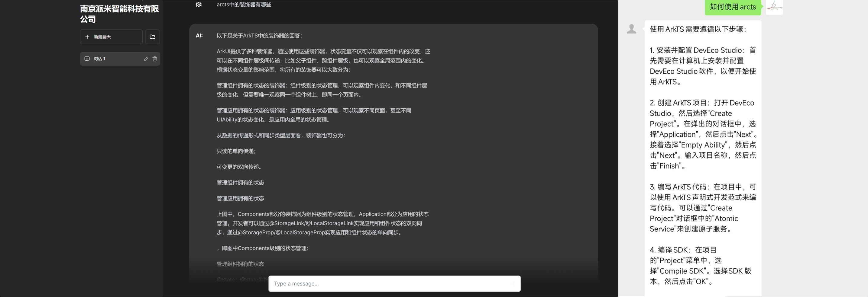Screen dimensions: 868x297
Task: Open the 对话 1 conversation
Action: (x=120, y=59)
